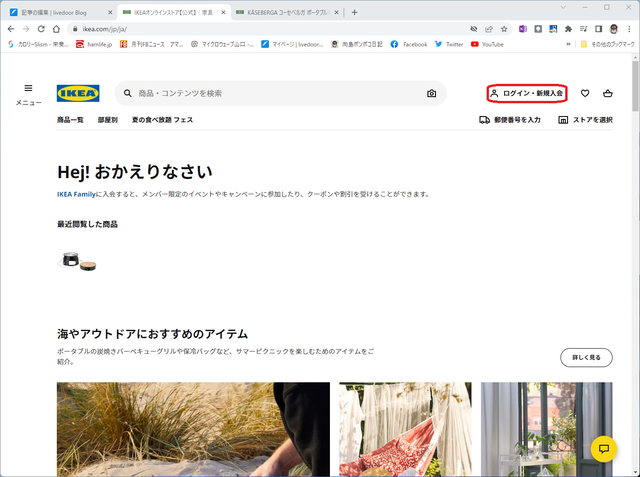Image resolution: width=640 pixels, height=477 pixels.
Task: Open the マイページ livedoor bookmark
Action: pos(292,44)
